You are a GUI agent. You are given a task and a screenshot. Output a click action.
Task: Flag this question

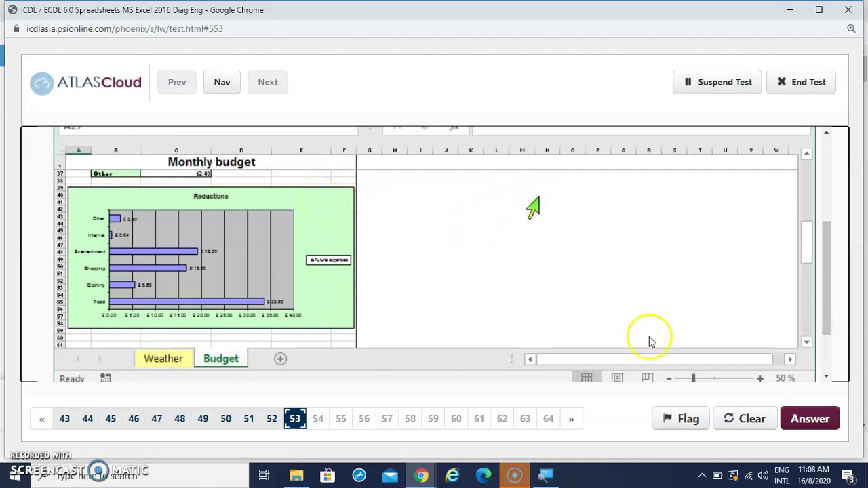680,418
